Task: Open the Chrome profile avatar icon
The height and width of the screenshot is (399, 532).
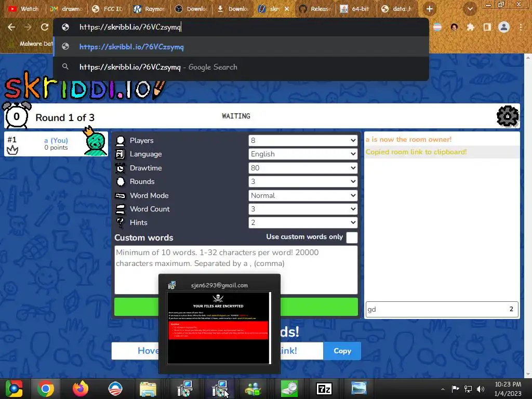Action: click(x=504, y=27)
